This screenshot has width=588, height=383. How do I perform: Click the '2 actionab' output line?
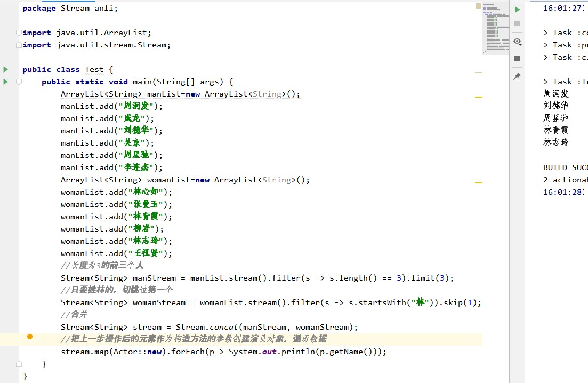pos(566,180)
